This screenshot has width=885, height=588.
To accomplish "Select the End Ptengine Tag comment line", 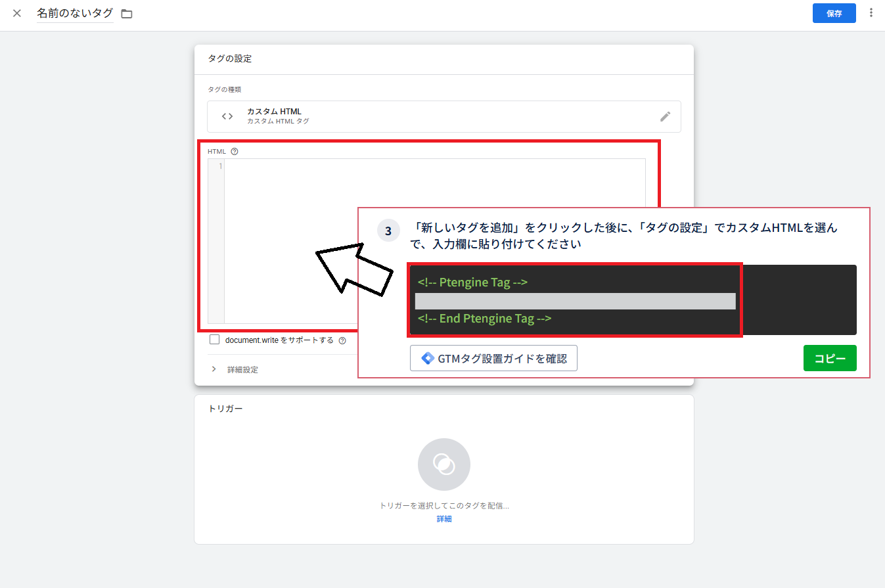I will click(x=484, y=318).
